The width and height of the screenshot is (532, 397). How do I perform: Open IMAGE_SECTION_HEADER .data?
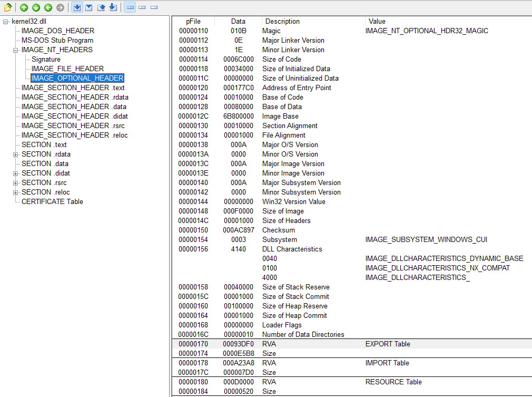tap(74, 107)
